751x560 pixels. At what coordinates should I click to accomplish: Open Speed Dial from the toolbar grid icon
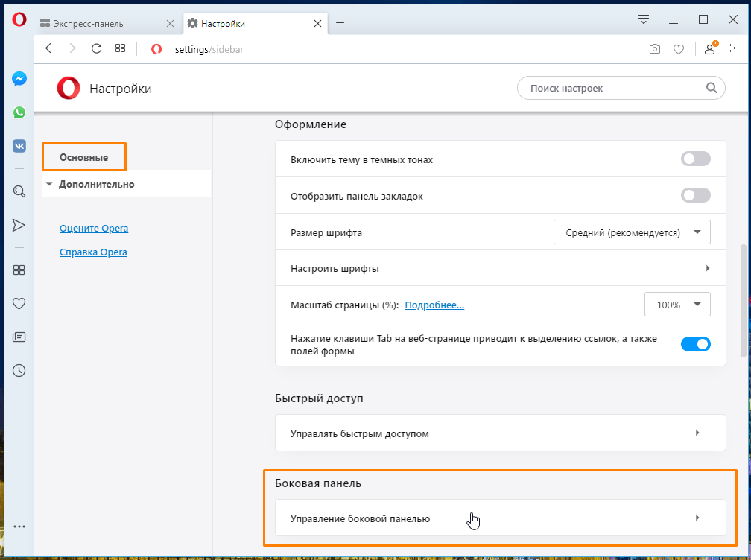tap(120, 48)
